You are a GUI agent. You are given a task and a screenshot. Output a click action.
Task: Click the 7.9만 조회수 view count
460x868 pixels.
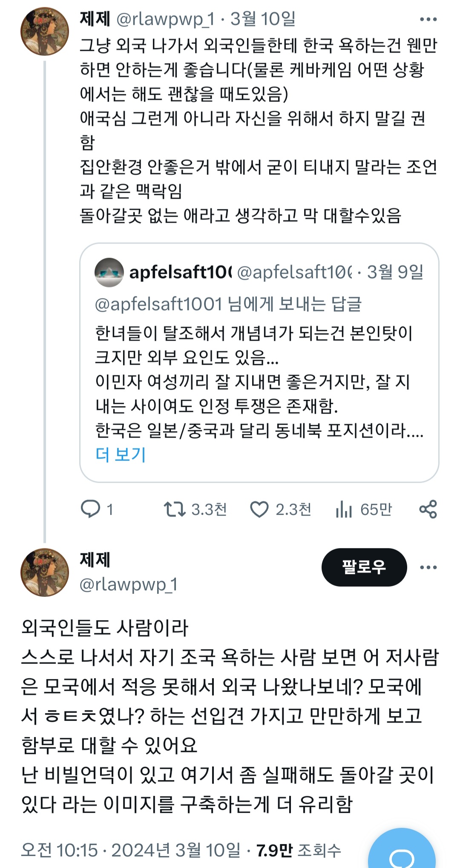coord(299,850)
